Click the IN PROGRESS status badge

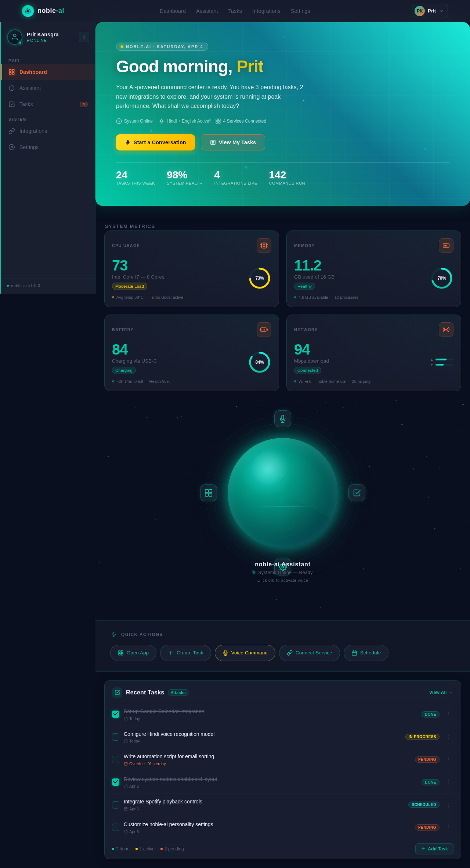(x=422, y=737)
